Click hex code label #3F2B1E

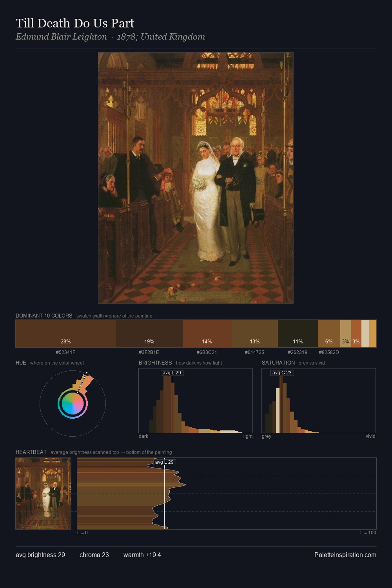(149, 352)
